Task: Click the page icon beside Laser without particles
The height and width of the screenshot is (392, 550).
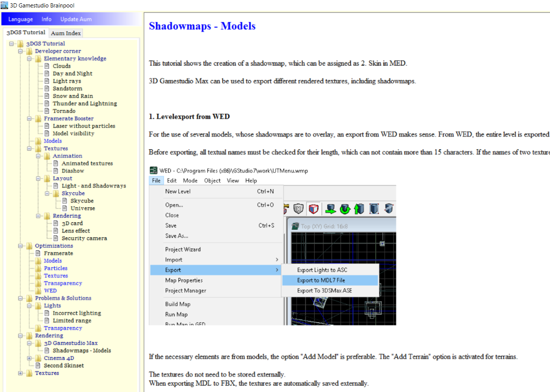Action: pos(47,126)
